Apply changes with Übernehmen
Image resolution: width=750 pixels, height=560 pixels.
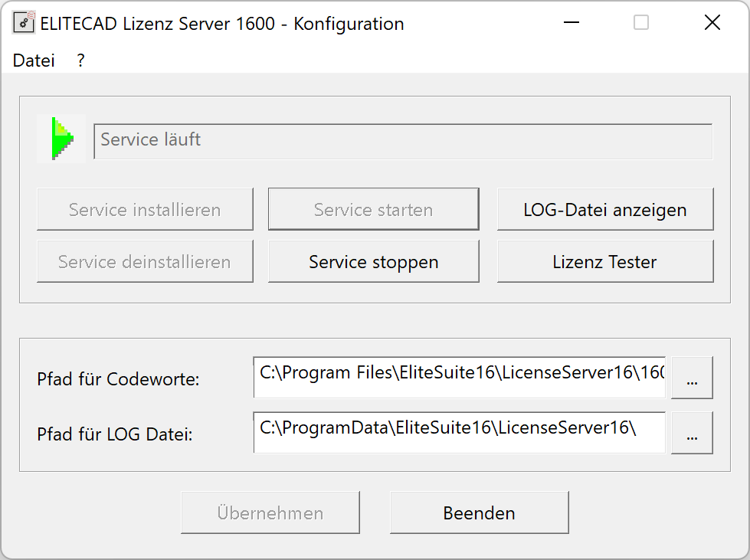click(x=270, y=513)
